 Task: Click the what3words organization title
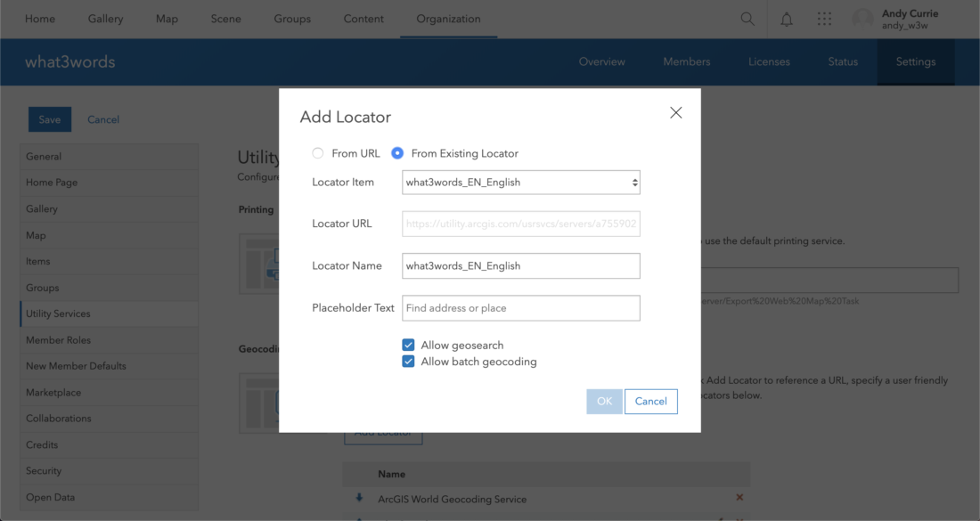click(x=70, y=61)
